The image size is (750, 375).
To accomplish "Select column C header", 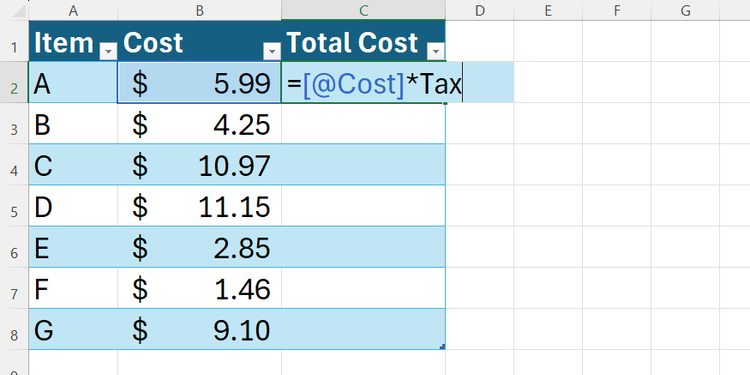I will click(364, 11).
